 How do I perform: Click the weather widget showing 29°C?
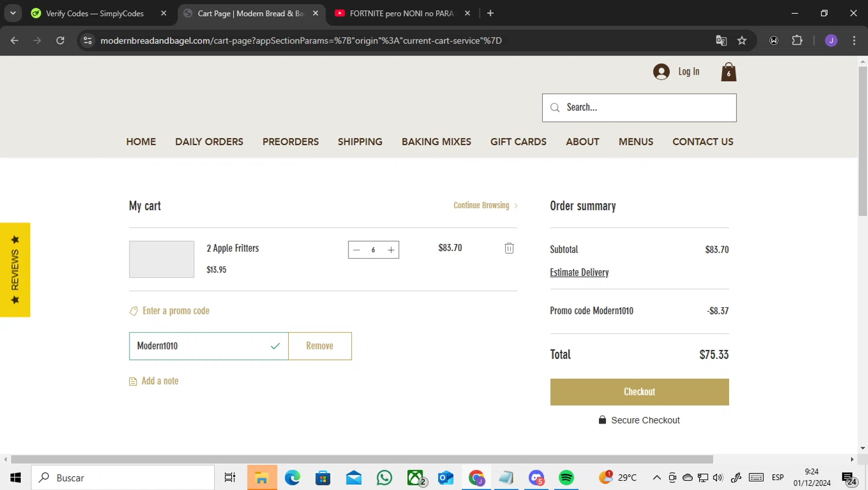[618, 477]
